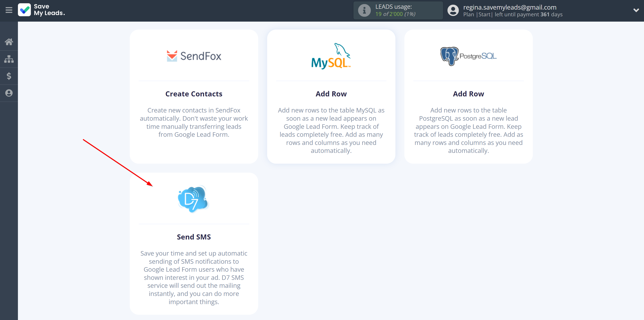The height and width of the screenshot is (320, 644).
Task: Expand the account dropdown chevron
Action: [636, 10]
